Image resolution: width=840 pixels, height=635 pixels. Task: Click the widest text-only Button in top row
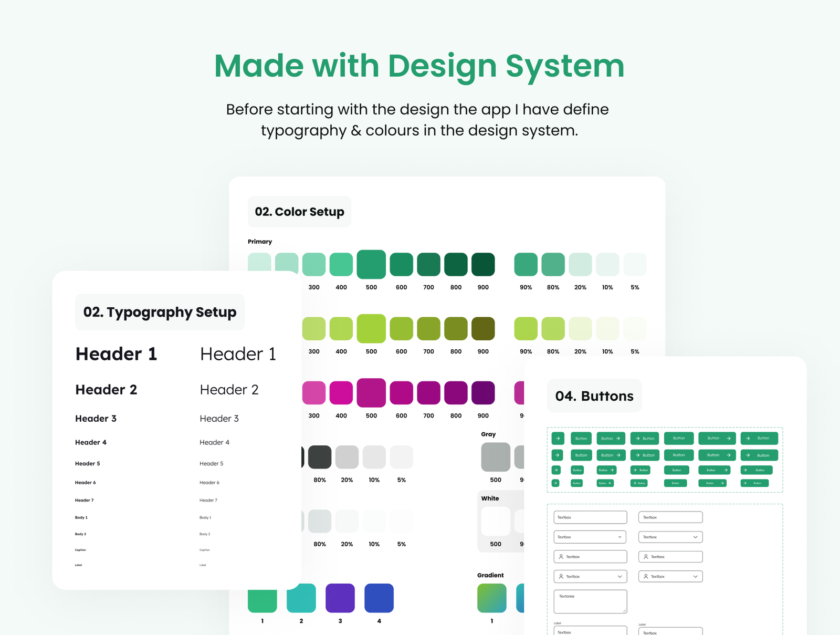pos(679,438)
